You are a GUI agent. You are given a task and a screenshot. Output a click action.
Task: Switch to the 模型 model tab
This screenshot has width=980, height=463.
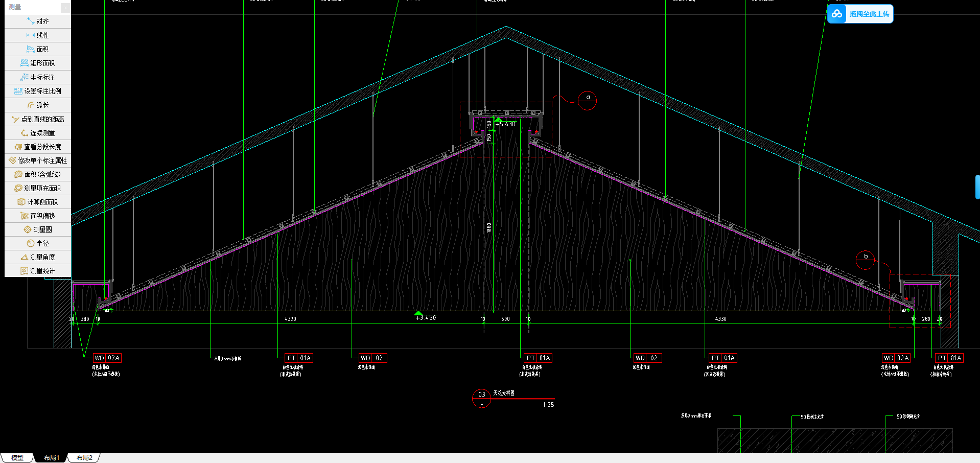(17, 457)
